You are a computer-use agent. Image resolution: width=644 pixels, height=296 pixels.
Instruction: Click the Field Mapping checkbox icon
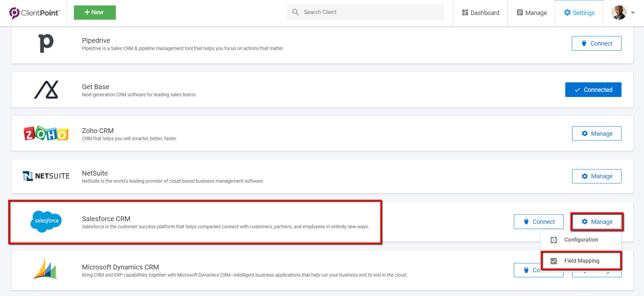[x=554, y=261]
